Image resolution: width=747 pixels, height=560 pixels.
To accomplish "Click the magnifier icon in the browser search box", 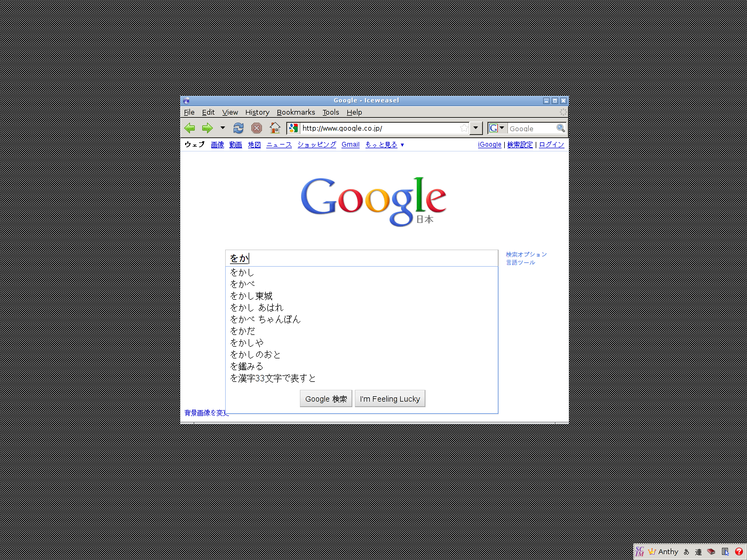I will coord(560,128).
